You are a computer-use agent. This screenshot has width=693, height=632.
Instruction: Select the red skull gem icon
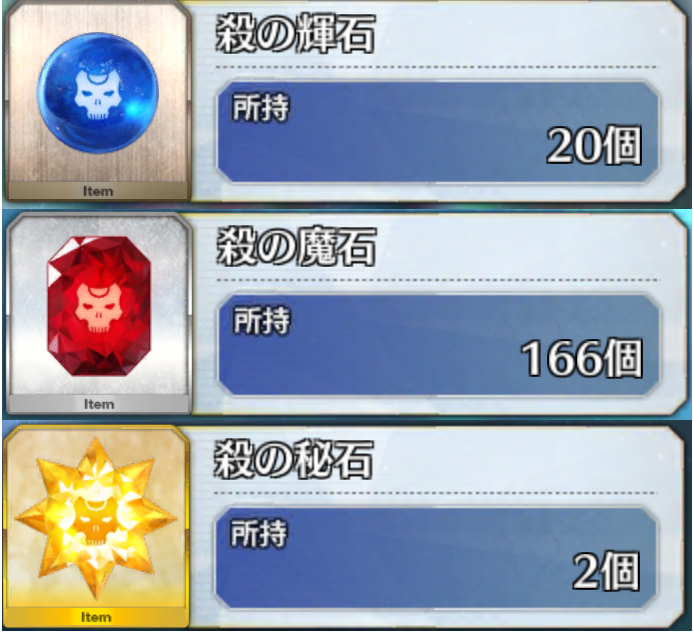(99, 306)
